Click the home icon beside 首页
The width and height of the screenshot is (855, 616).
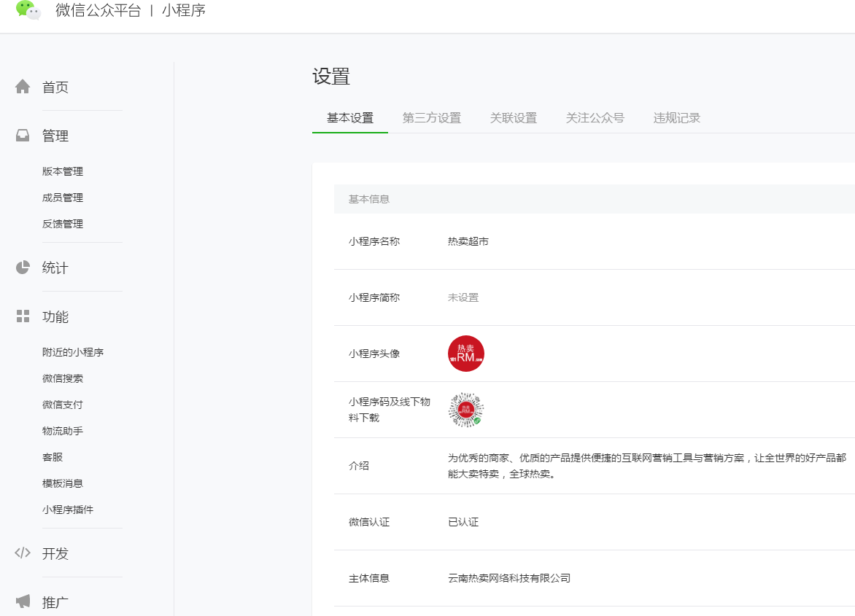23,87
